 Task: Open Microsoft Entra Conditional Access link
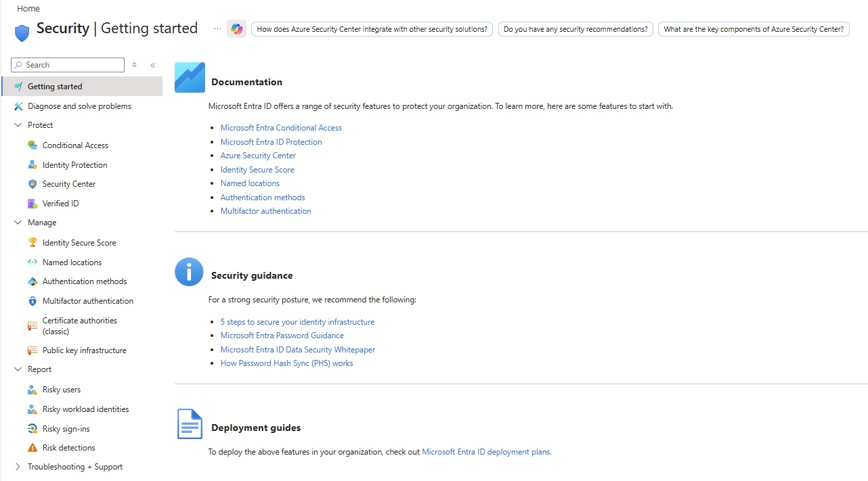(x=281, y=128)
